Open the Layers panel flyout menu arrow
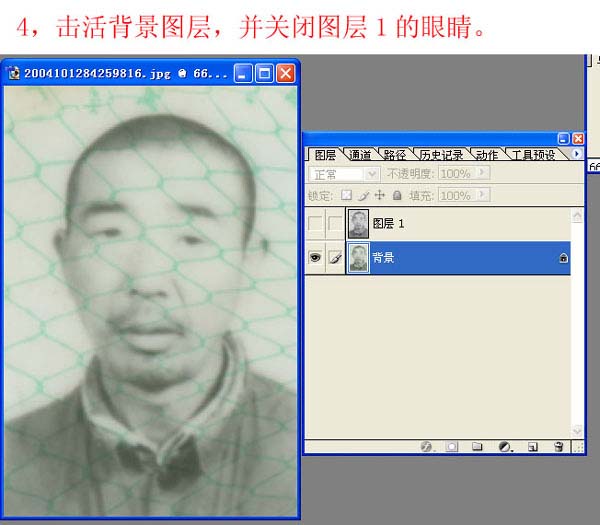The height and width of the screenshot is (525, 600). tap(577, 155)
